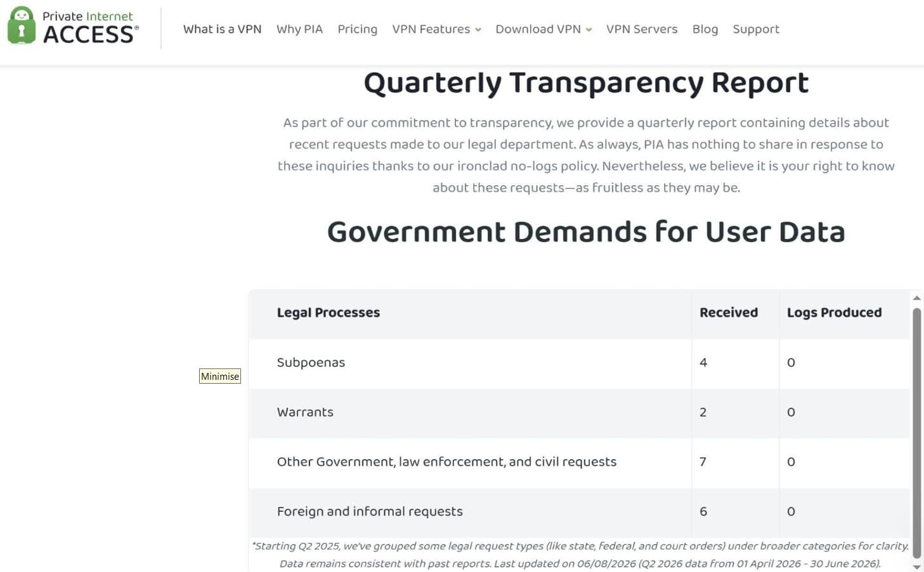The image size is (924, 572).
Task: Click the Received value 7 for Other Government
Action: tap(703, 462)
